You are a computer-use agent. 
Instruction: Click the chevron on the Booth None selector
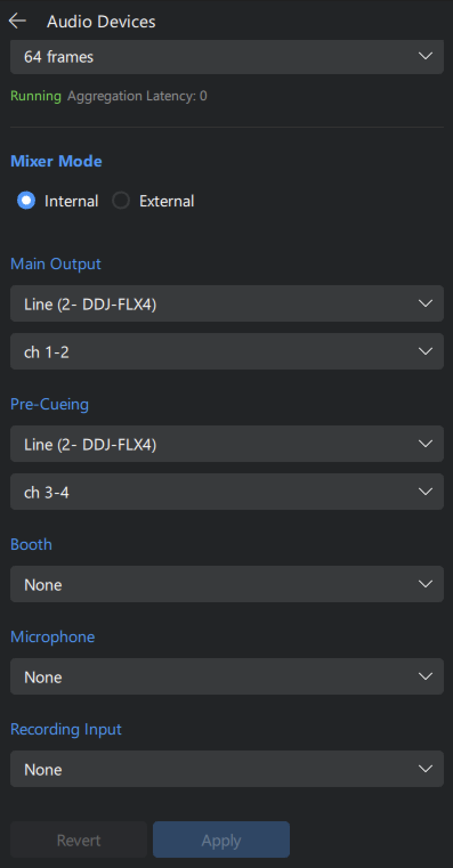(425, 583)
